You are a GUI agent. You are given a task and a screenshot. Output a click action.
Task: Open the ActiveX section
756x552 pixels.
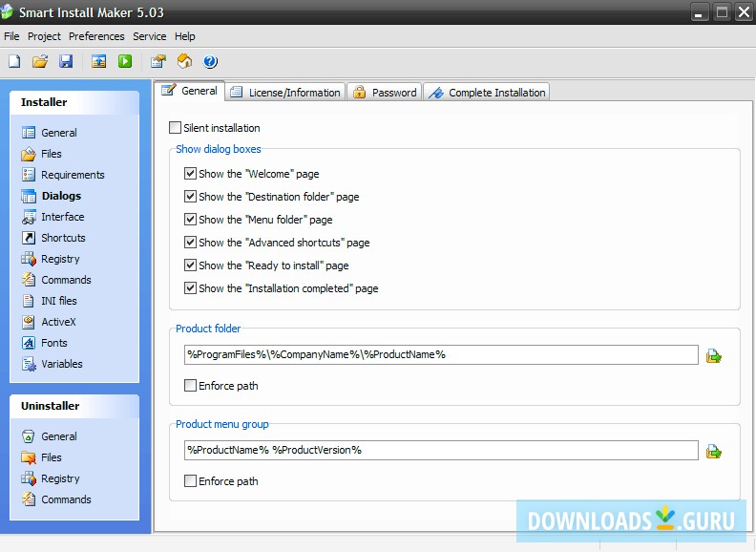[49, 322]
